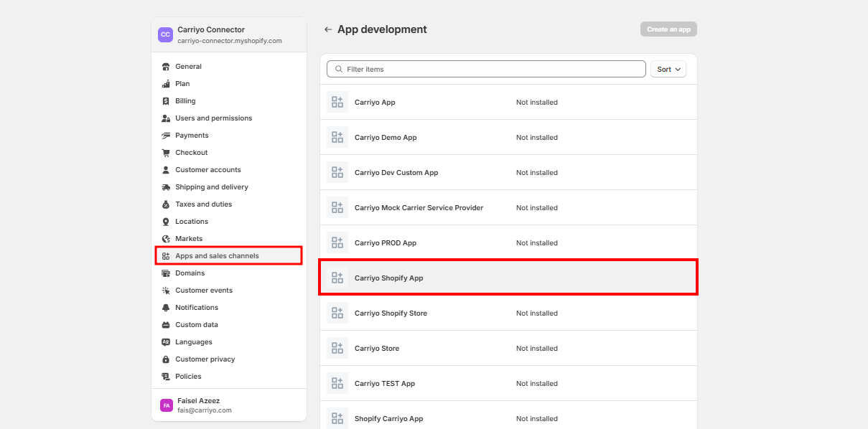868x429 pixels.
Task: Click the Payments card icon
Action: tap(166, 136)
